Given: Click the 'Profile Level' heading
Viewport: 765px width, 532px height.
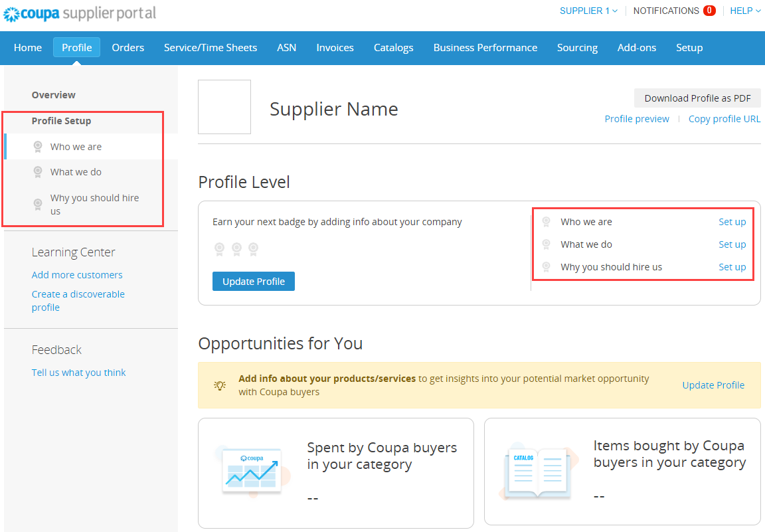Looking at the screenshot, I should (x=244, y=182).
